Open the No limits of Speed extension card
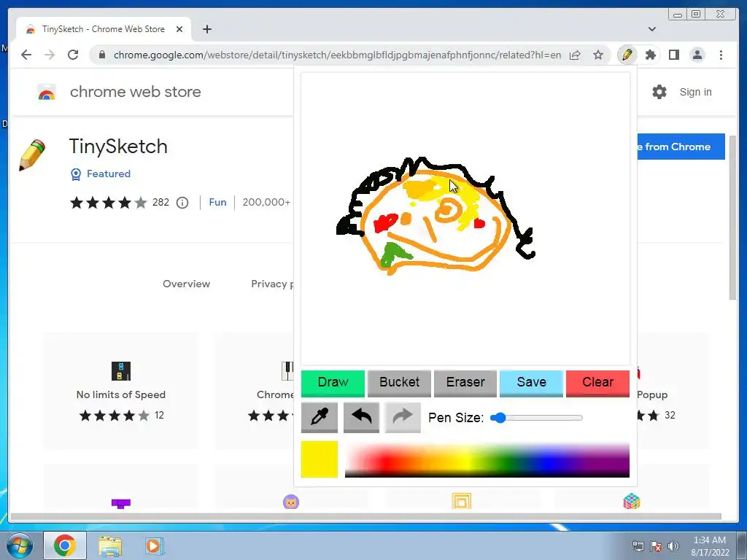 coord(121,391)
